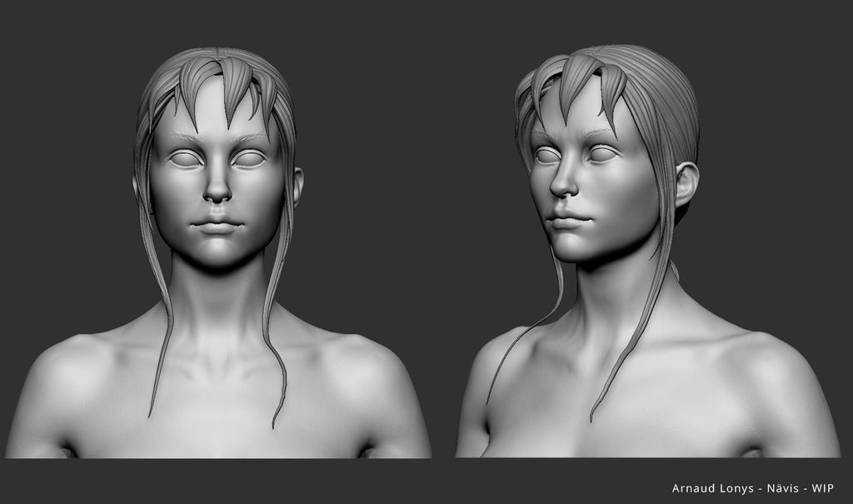Click the word "WIP" in the caption
The height and width of the screenshot is (504, 853).
(x=822, y=488)
